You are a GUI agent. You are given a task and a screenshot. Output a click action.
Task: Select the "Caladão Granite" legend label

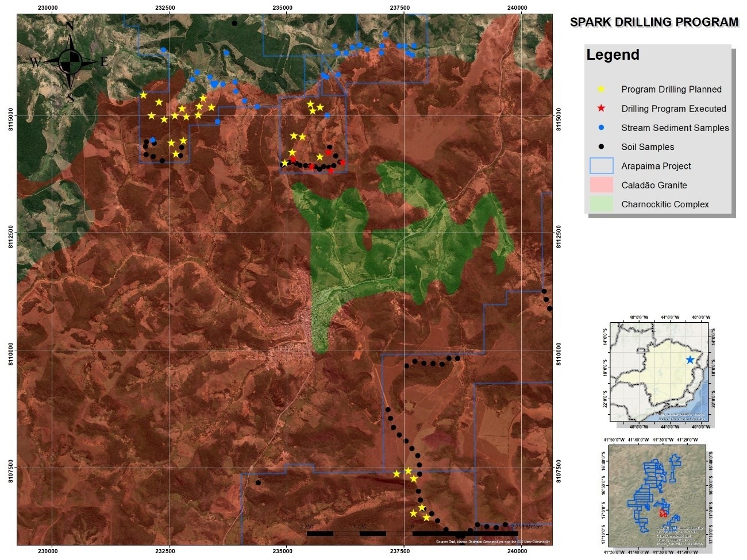point(654,185)
